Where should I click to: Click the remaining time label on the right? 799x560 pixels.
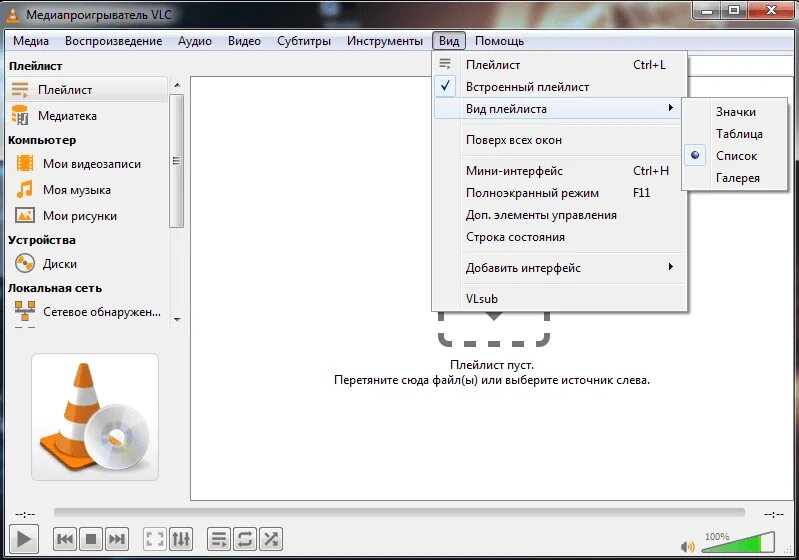click(774, 515)
